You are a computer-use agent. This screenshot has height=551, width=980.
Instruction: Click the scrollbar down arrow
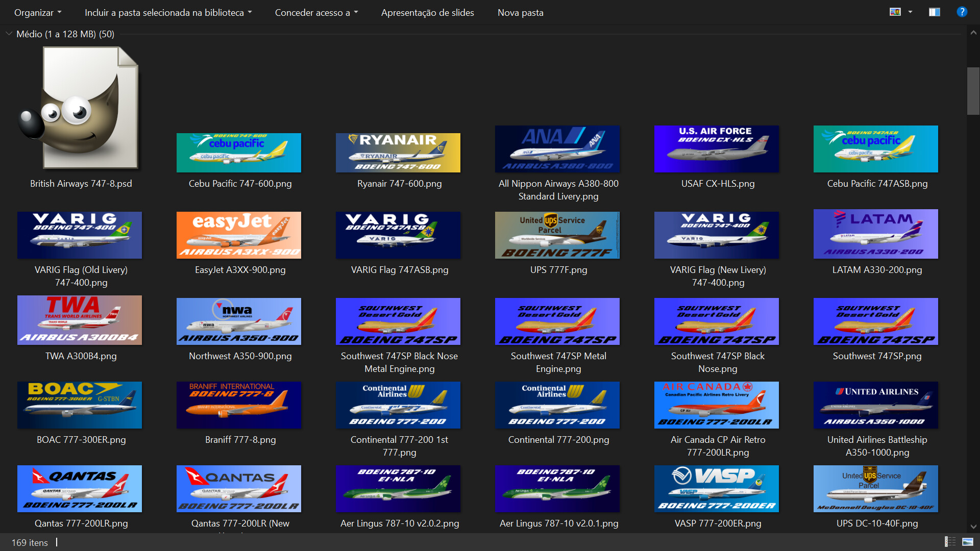(x=973, y=527)
